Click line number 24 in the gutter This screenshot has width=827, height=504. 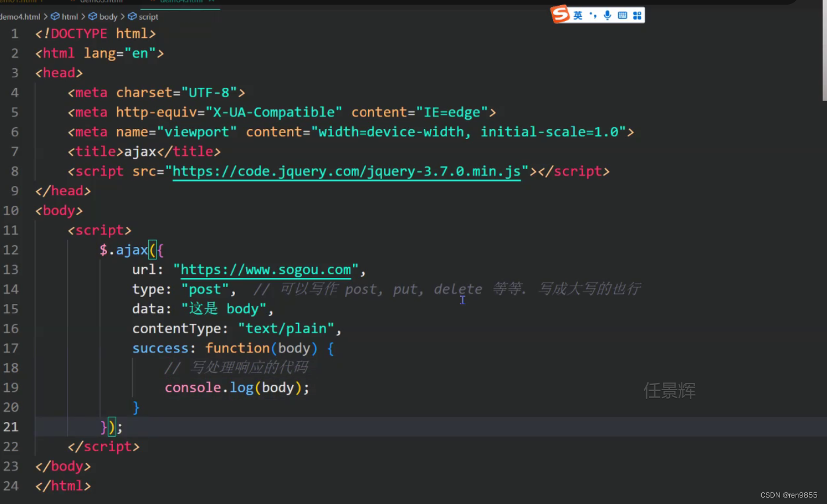coord(10,485)
